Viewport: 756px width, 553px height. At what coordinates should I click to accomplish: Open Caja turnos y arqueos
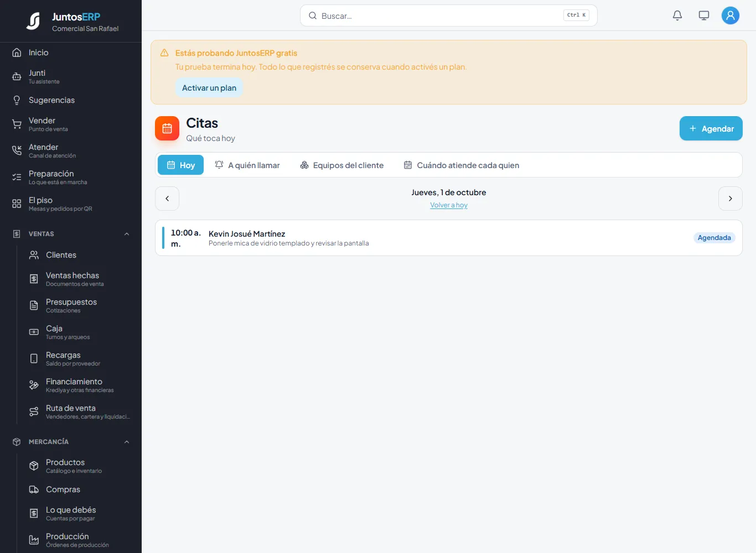pyautogui.click(x=79, y=332)
